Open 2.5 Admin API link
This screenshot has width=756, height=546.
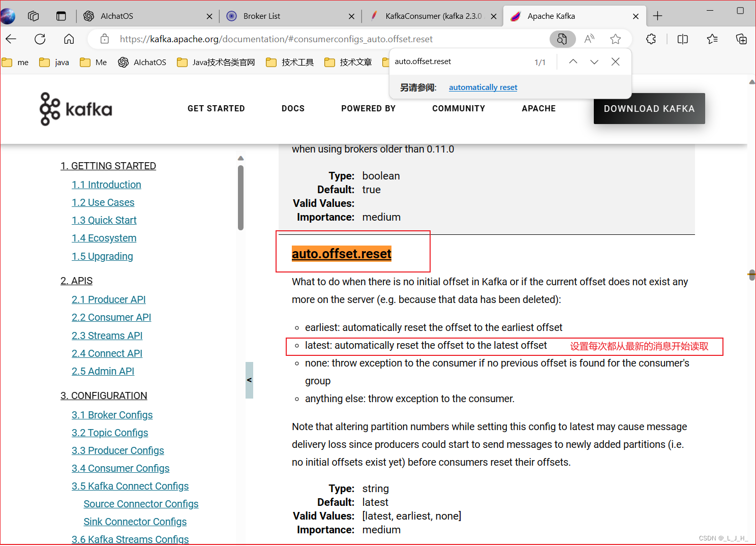103,371
